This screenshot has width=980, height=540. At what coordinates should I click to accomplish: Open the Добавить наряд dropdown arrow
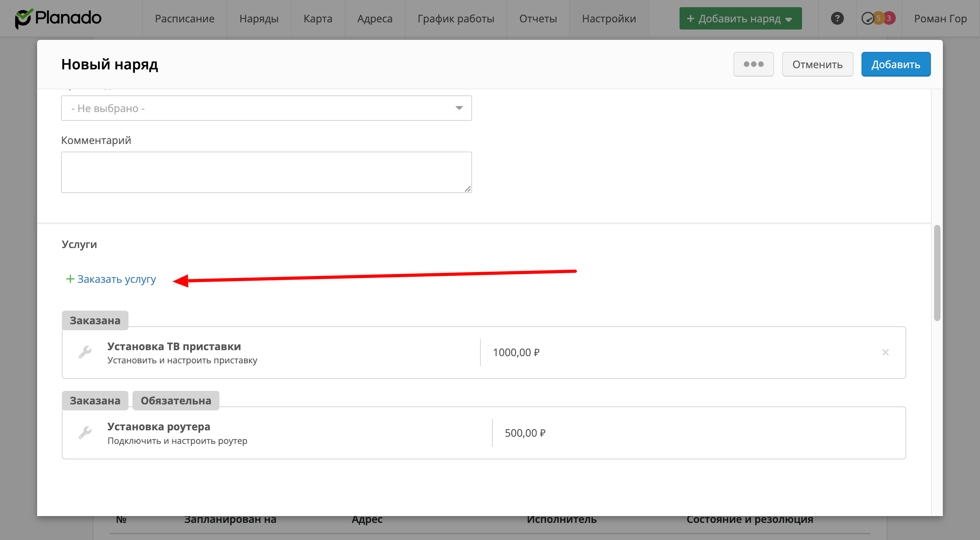[789, 19]
